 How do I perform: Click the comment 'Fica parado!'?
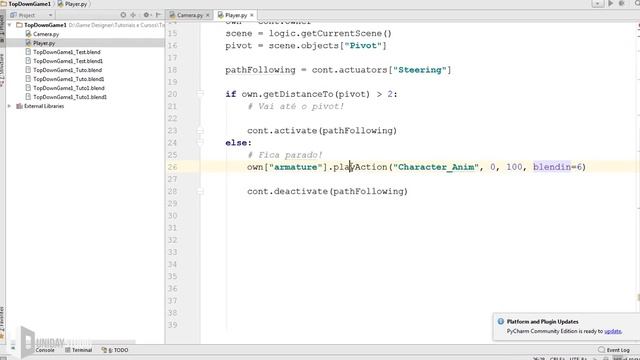coord(285,155)
